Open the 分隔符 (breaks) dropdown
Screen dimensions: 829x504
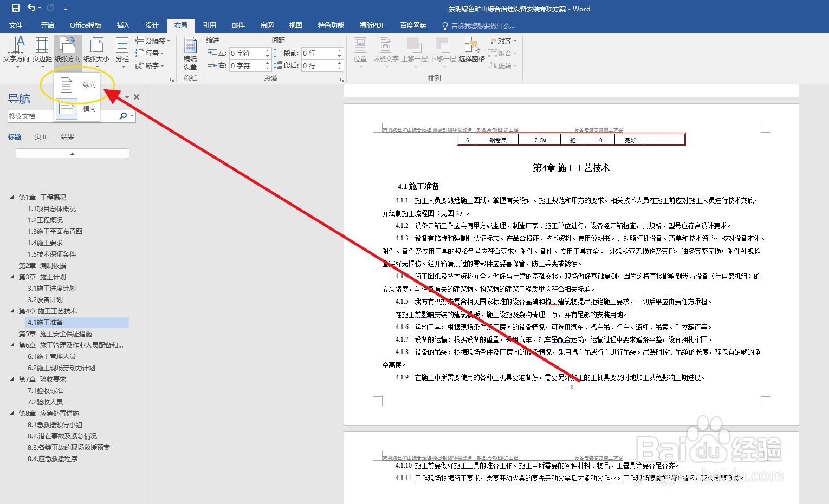[x=152, y=40]
